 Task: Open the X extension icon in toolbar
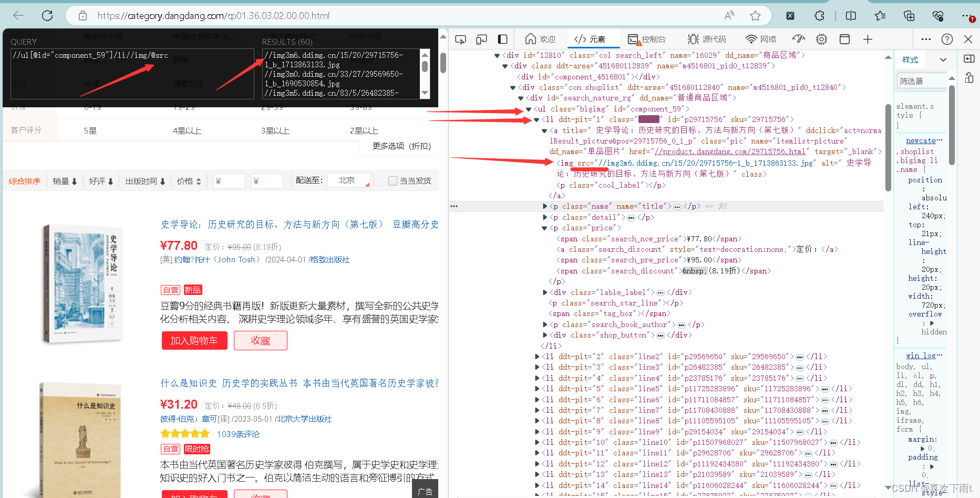pyautogui.click(x=790, y=16)
